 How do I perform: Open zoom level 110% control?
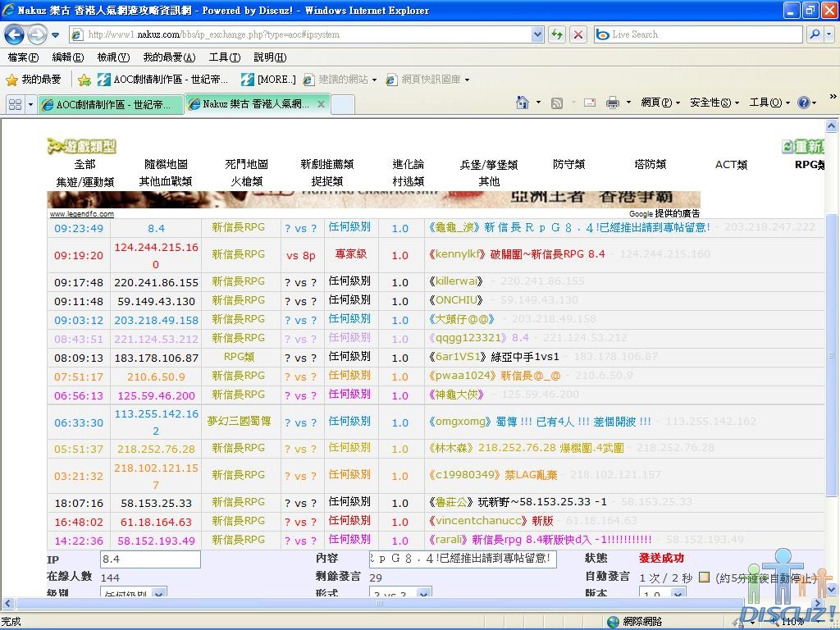(792, 622)
